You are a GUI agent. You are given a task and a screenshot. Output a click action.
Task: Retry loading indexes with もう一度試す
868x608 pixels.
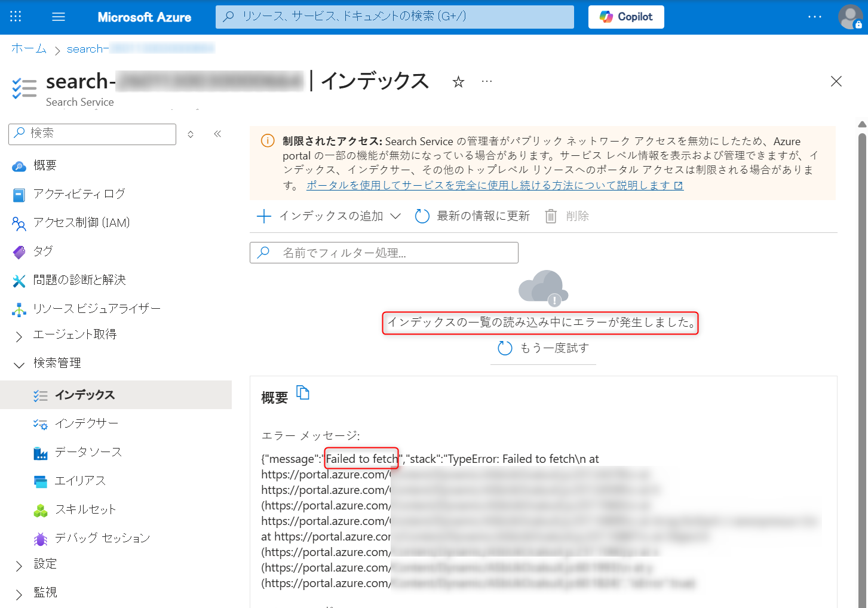pyautogui.click(x=543, y=348)
